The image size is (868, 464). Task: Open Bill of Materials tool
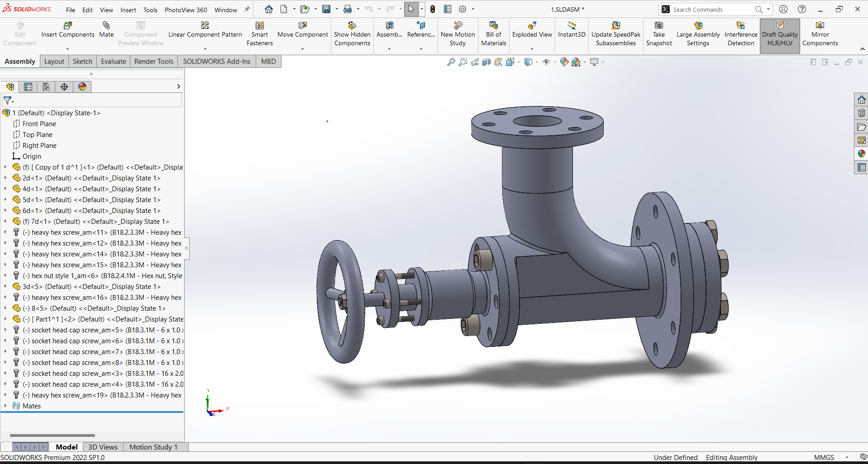(x=493, y=34)
